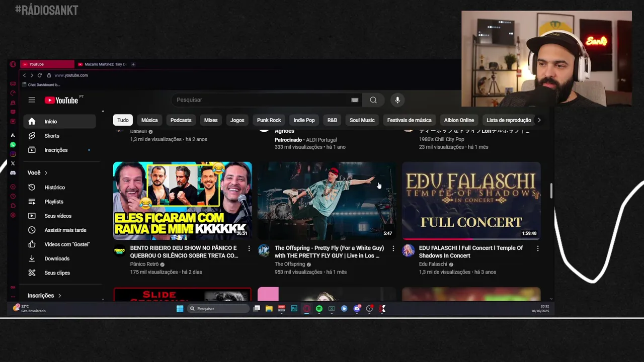Select the Tudo filter chip
The width and height of the screenshot is (644, 362).
[123, 120]
